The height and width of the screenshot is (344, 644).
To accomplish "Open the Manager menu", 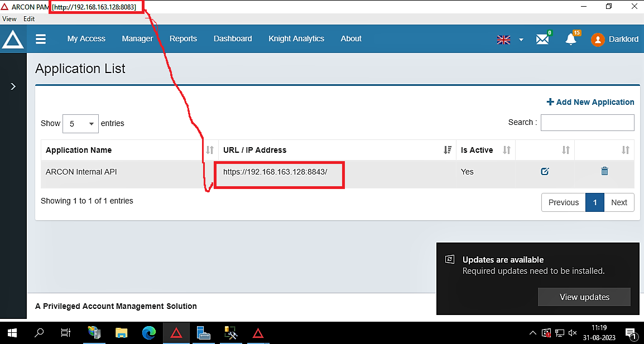I will point(138,38).
